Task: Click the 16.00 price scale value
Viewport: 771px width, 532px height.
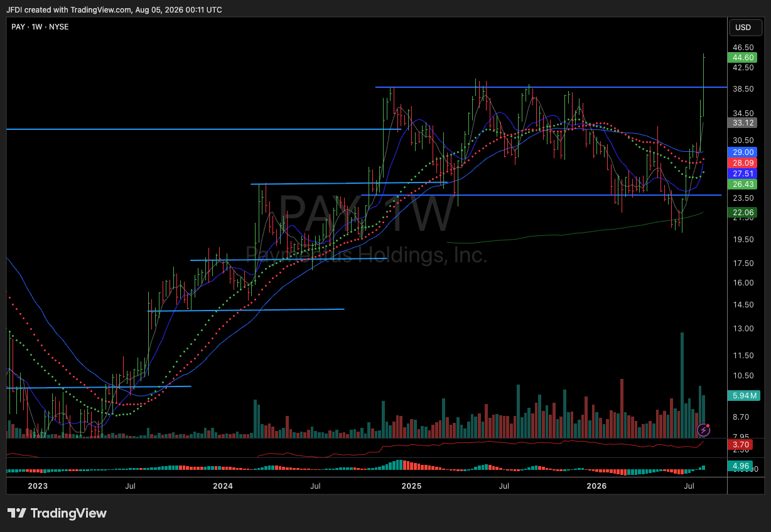Action: pos(743,282)
